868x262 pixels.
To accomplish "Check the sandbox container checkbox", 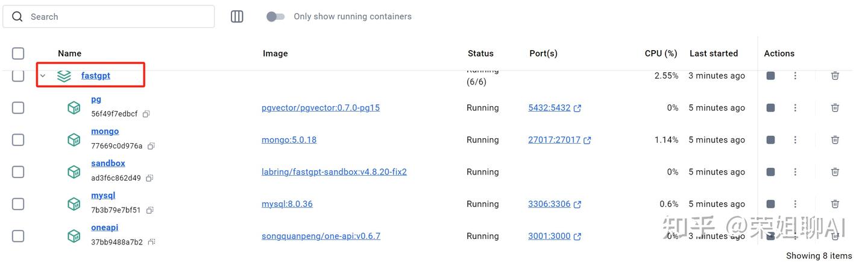I will (18, 171).
